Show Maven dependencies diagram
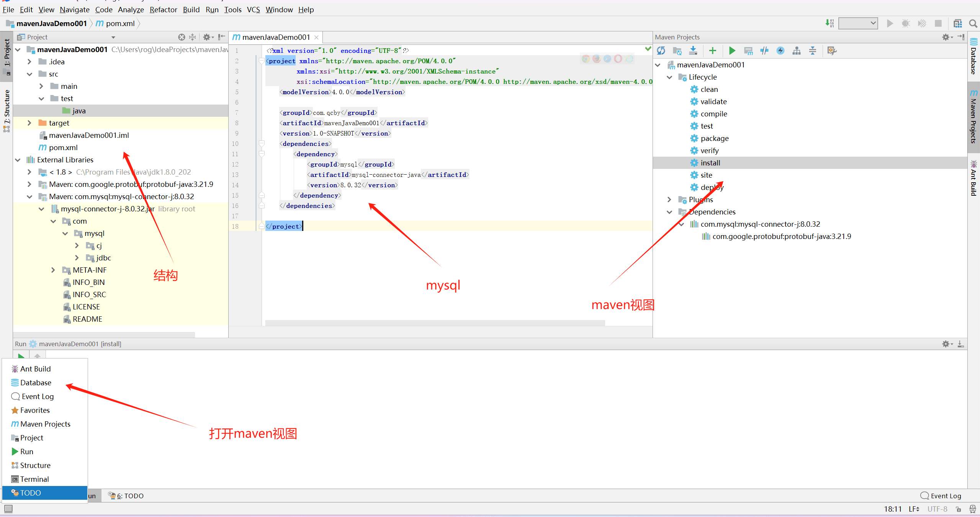The height and width of the screenshot is (517, 980). coord(797,51)
